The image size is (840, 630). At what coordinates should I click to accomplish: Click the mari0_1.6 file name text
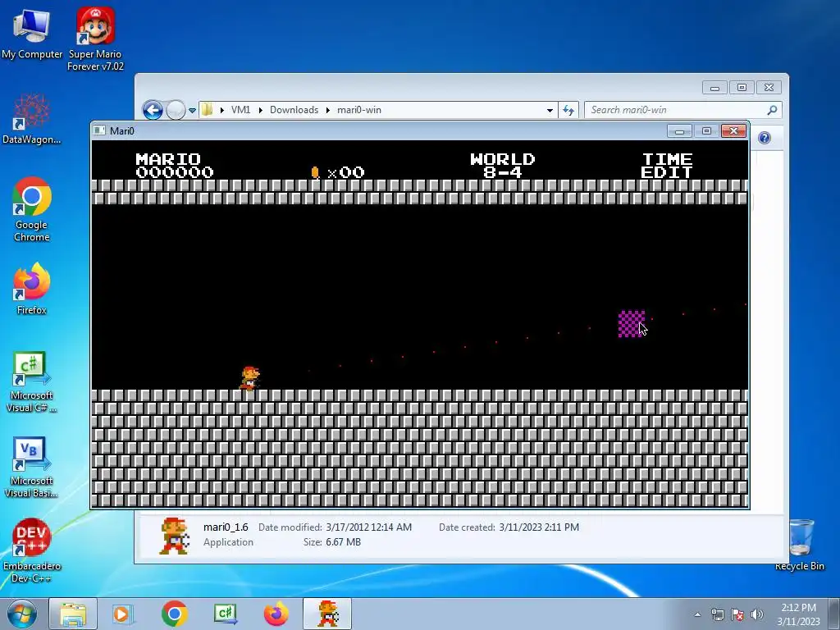click(226, 527)
